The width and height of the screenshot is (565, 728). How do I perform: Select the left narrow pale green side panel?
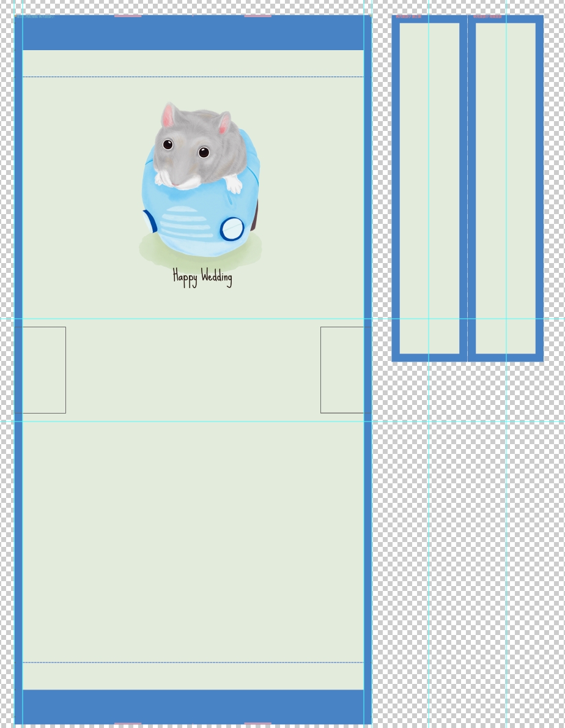tap(429, 188)
